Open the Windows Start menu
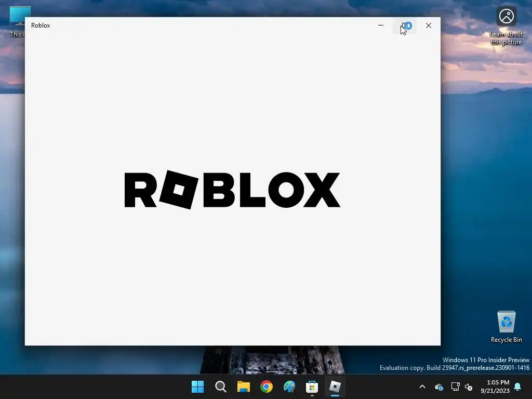 (x=197, y=387)
